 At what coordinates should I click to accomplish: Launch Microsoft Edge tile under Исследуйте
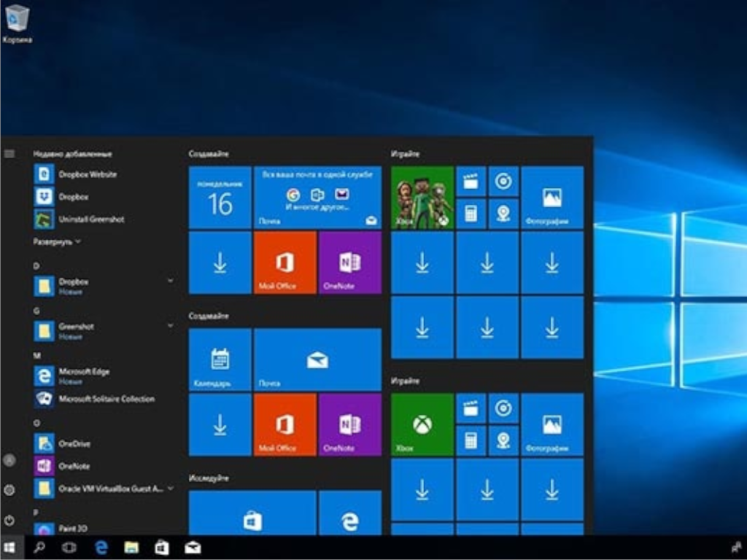point(349,518)
